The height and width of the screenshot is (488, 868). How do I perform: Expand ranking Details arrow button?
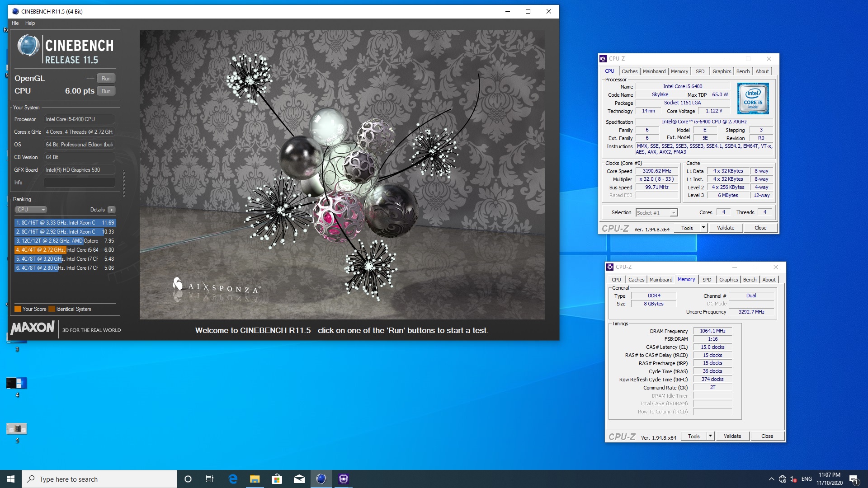click(112, 210)
